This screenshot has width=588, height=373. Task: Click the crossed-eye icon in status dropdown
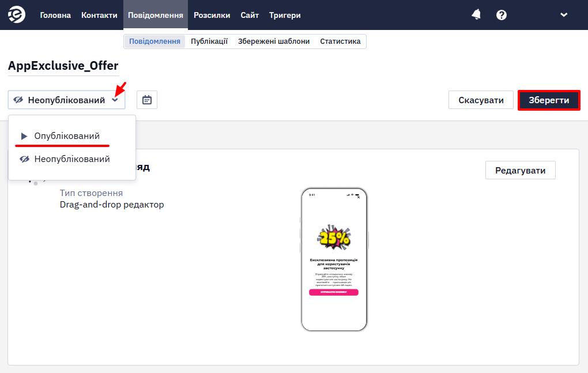(x=18, y=100)
